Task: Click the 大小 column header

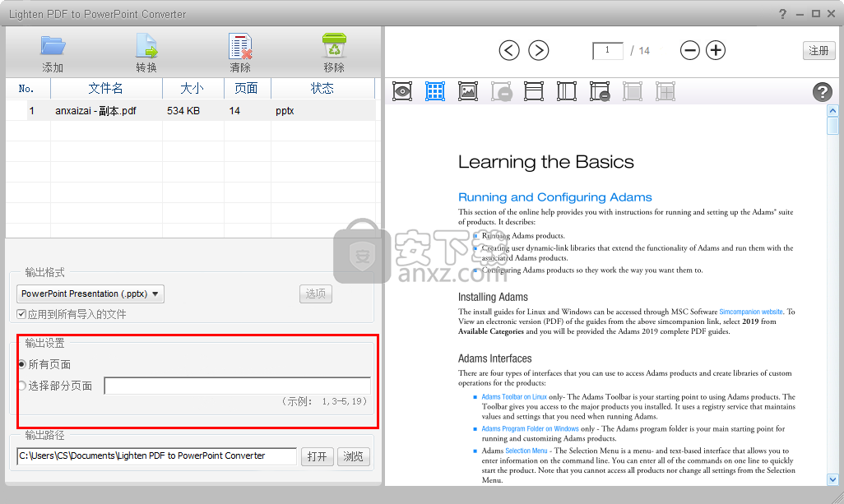Action: pos(192,88)
